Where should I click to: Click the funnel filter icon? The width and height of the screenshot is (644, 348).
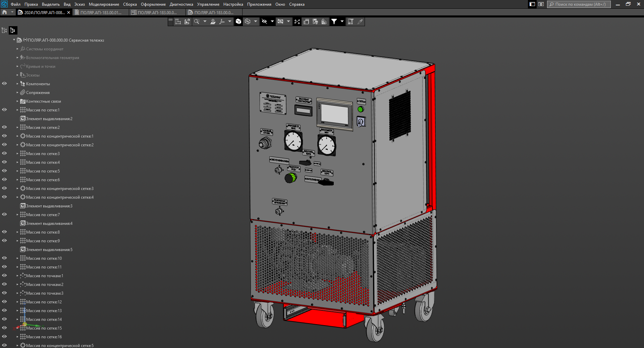tap(334, 21)
